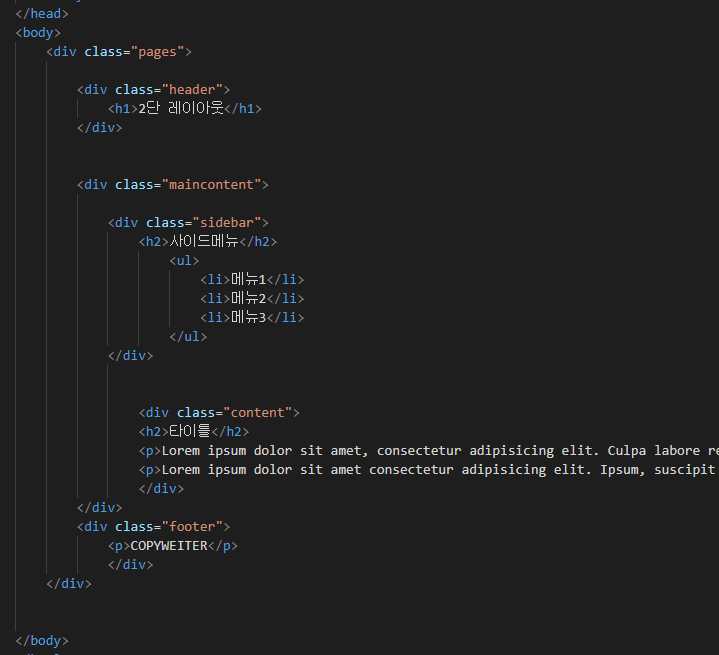Click the paragraph ending with Culpa labore
The width and height of the screenshot is (719, 655).
(429, 451)
